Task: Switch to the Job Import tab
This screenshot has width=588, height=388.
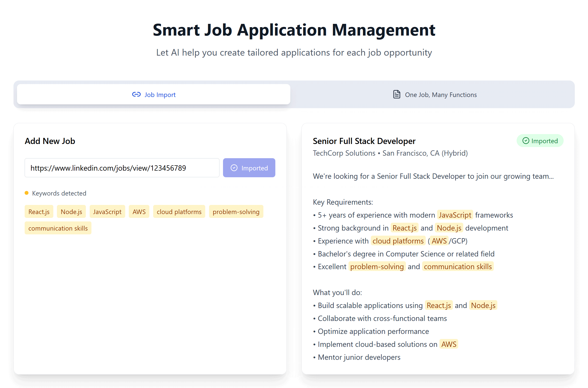Action: [x=154, y=94]
